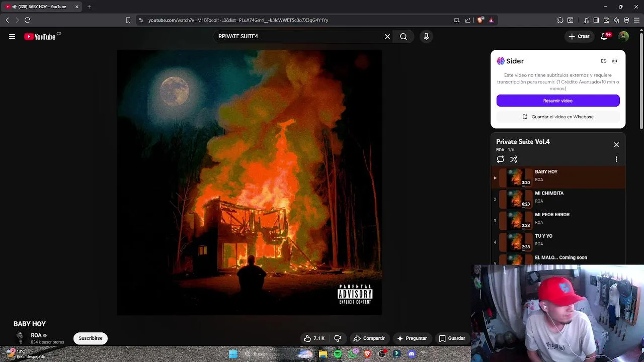Open the Brave Rewards triangle icon
644x362 pixels.
pos(491,20)
